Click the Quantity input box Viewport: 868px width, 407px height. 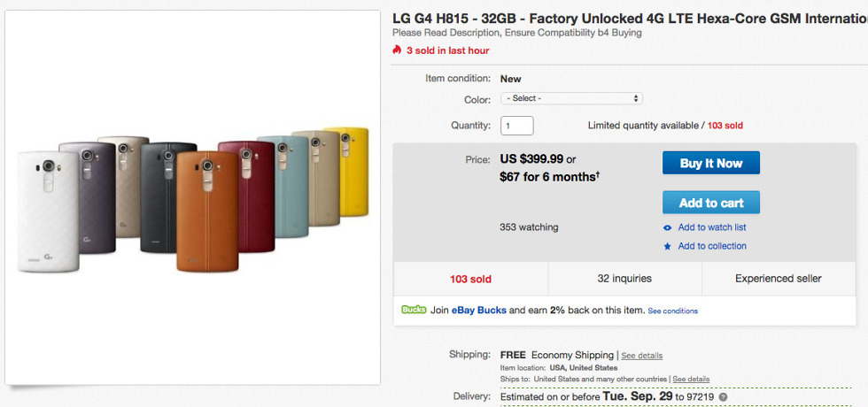[517, 126]
